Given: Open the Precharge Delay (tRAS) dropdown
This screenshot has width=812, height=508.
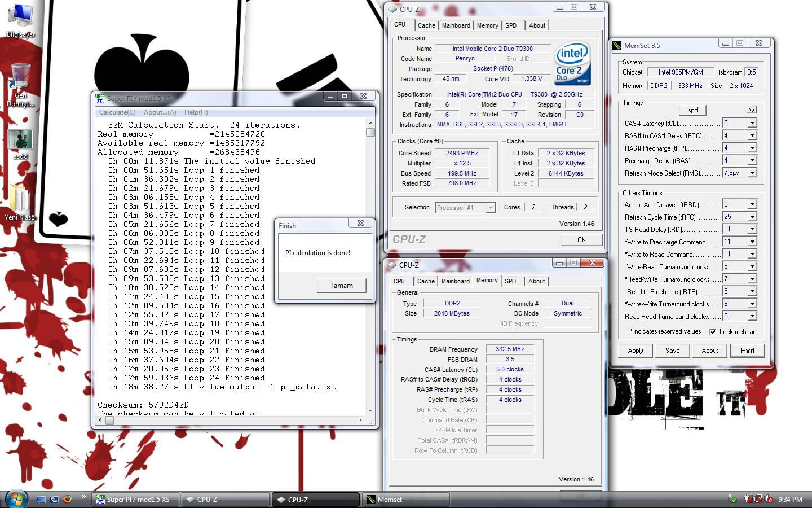Looking at the screenshot, I should click(x=752, y=160).
